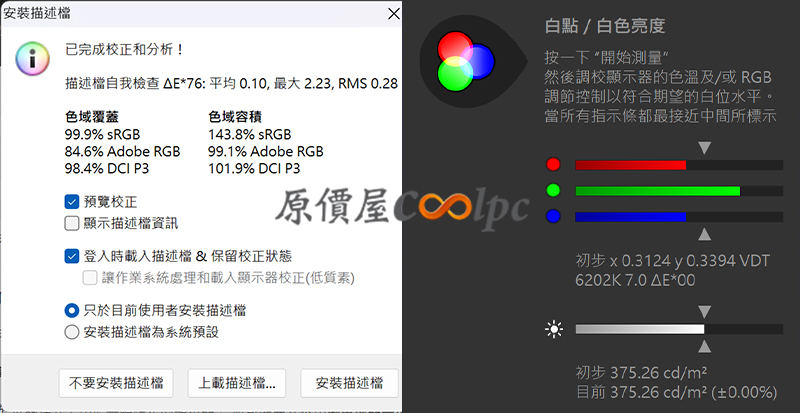Click the marker triangle below blue bar
Screen dimensions: 800x413
[x=705, y=234]
